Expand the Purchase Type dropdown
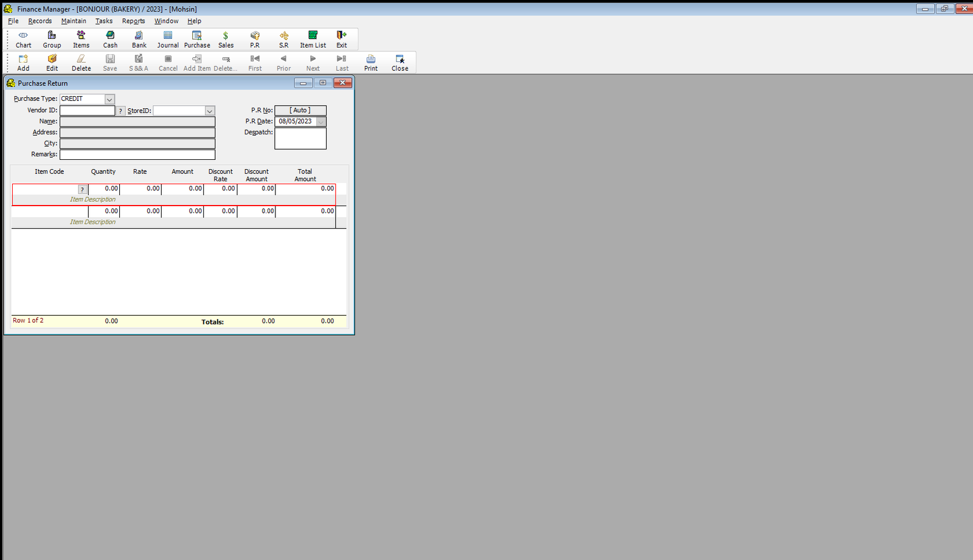 pos(109,99)
